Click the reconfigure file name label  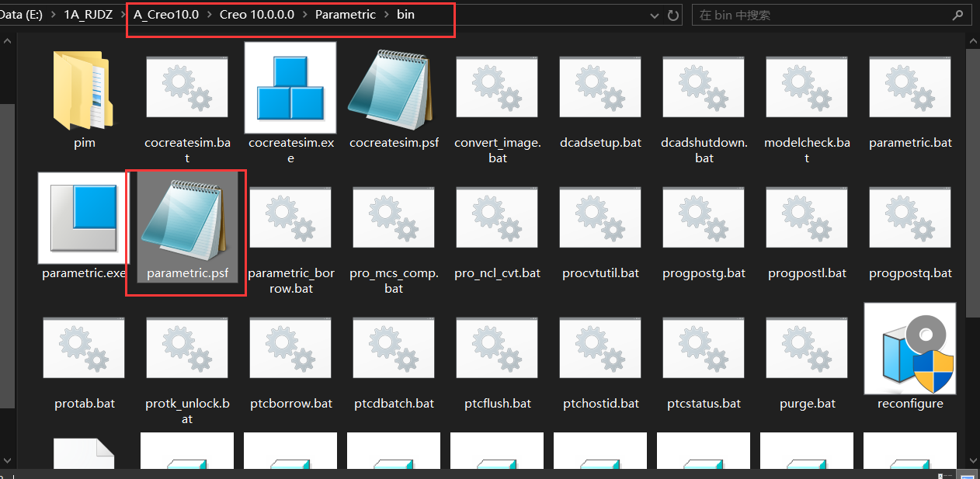[910, 404]
